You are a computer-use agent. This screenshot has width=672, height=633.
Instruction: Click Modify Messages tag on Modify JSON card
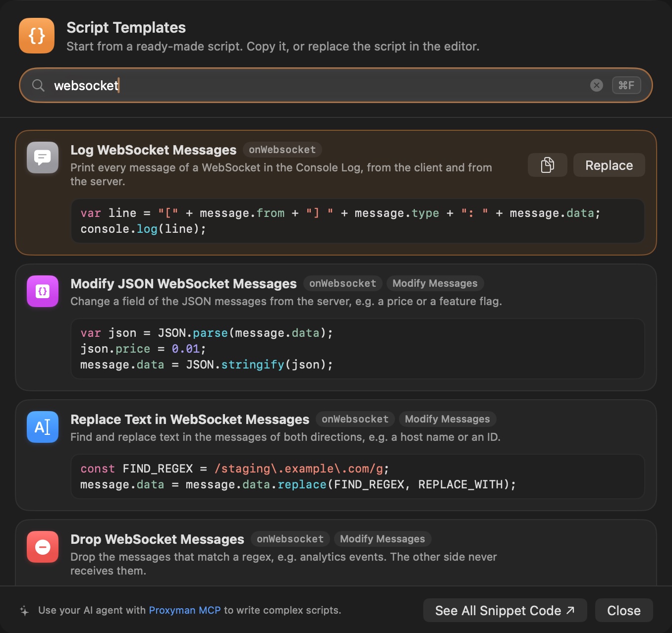[435, 283]
